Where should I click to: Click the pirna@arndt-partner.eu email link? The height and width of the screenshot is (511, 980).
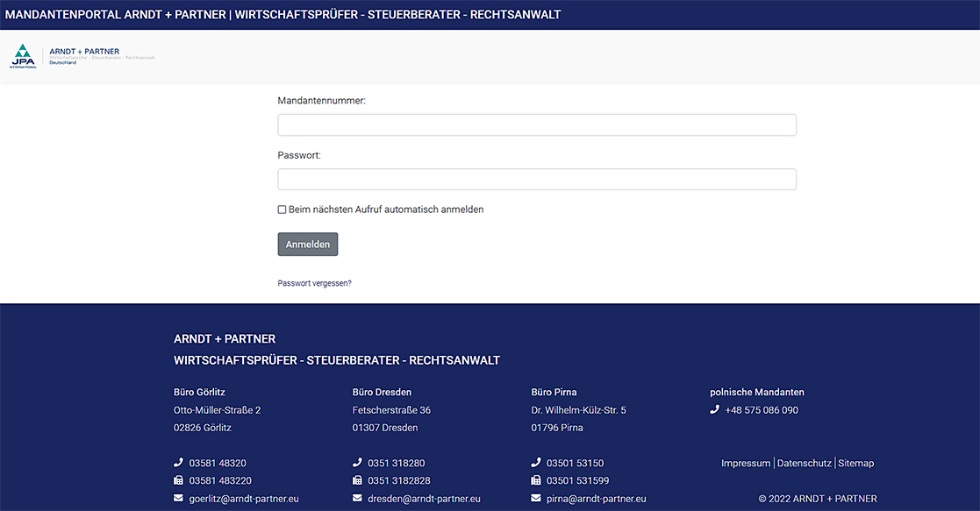(x=597, y=499)
